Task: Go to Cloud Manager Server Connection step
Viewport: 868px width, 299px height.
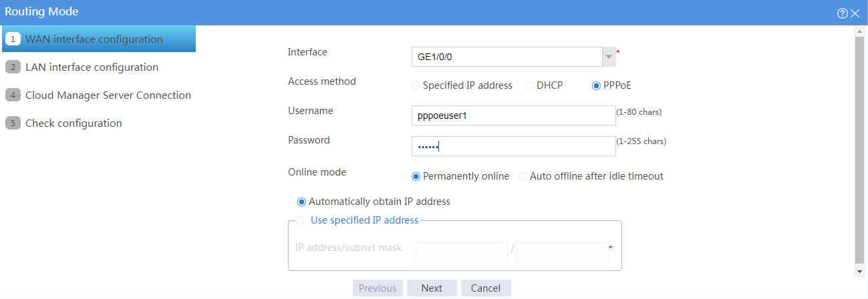Action: 108,95
